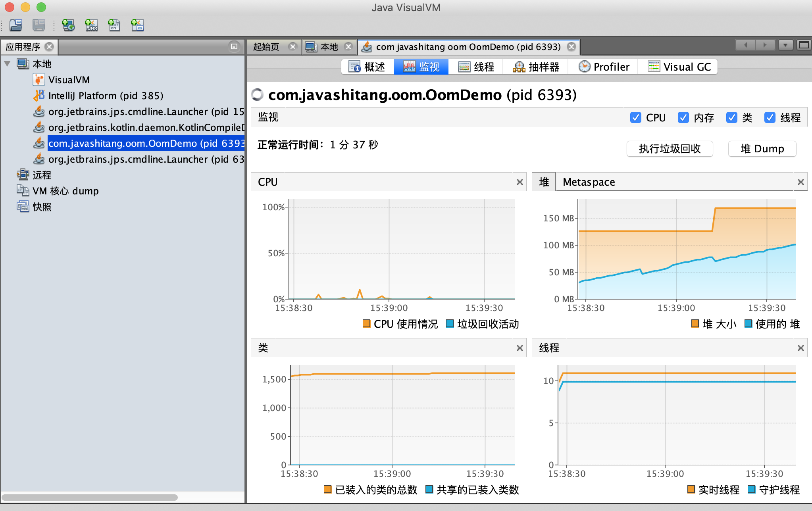Click the greyed Save snapshot toolbar icon
Image resolution: width=812 pixels, height=511 pixels.
[39, 25]
